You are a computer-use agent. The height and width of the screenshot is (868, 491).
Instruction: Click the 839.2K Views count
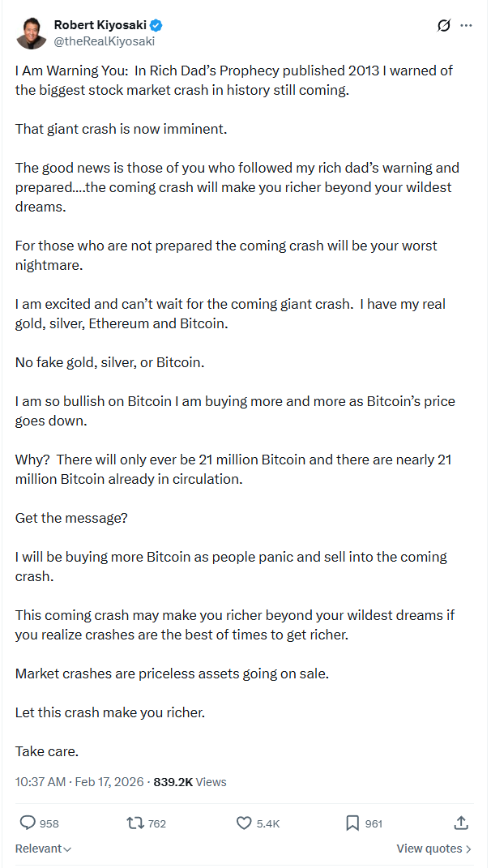[x=190, y=782]
